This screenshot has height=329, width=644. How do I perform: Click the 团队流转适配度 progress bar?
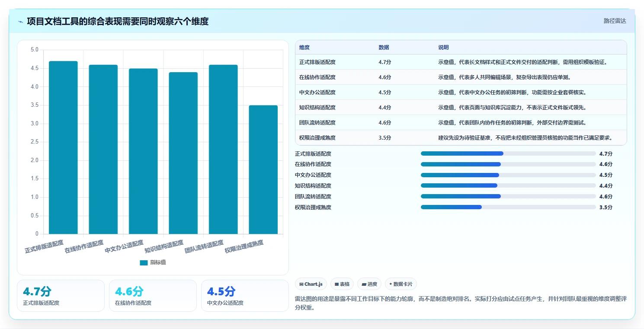tap(508, 196)
